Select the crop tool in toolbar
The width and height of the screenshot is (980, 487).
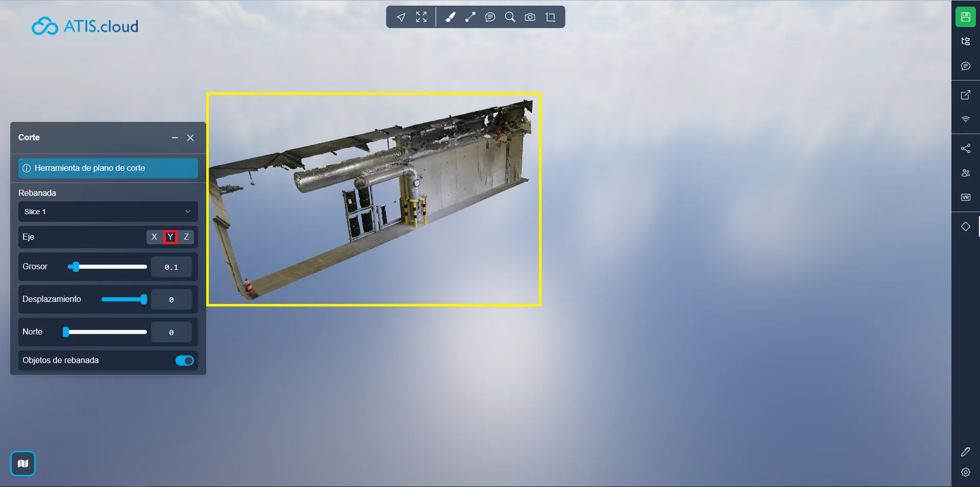[550, 17]
